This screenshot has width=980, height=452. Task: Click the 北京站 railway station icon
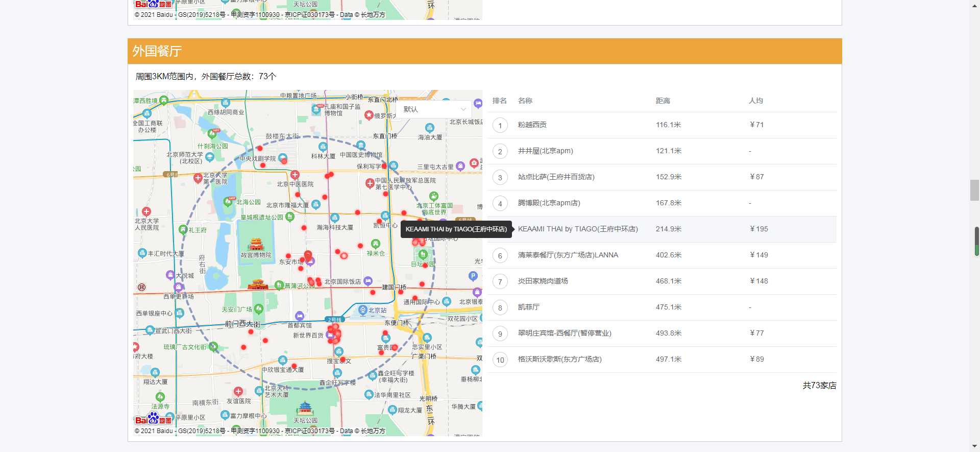[x=363, y=310]
